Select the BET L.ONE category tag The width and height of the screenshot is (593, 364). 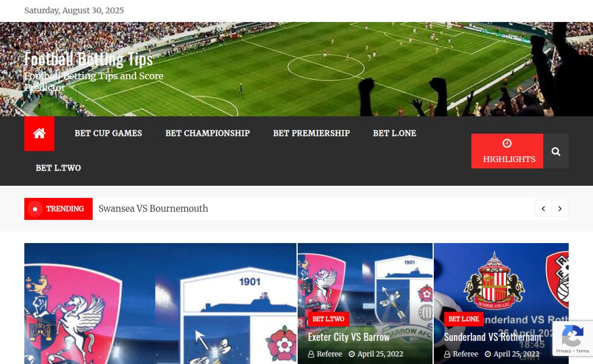[x=464, y=319]
